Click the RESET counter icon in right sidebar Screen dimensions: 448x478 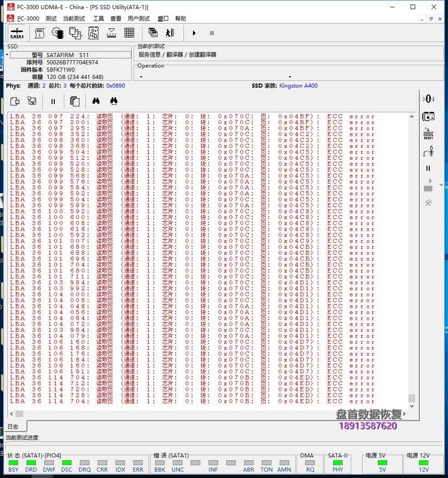(428, 134)
